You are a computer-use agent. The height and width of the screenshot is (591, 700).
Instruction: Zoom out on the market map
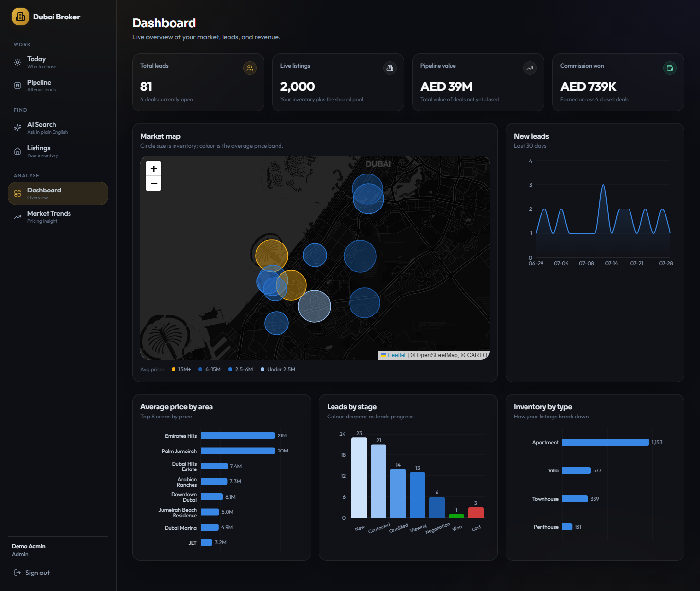154,183
